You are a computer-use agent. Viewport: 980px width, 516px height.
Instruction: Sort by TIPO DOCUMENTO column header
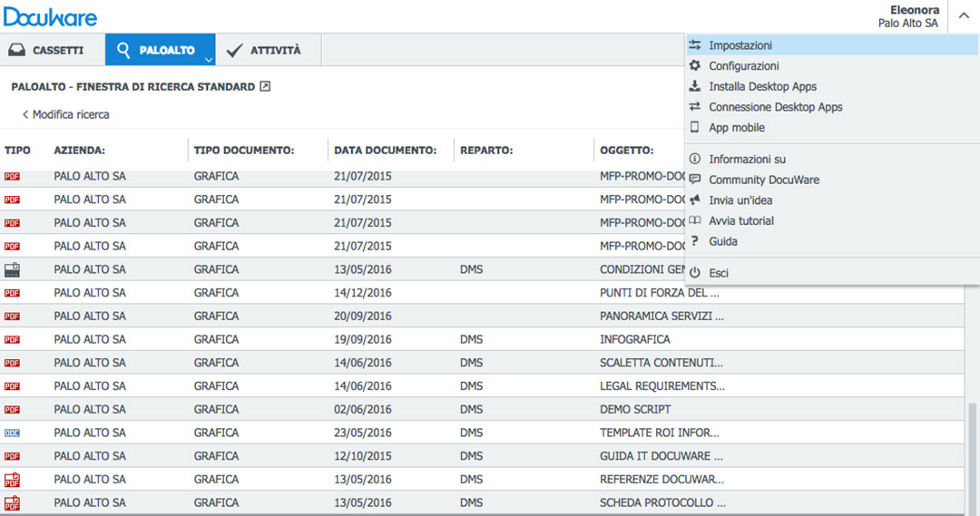(x=244, y=150)
